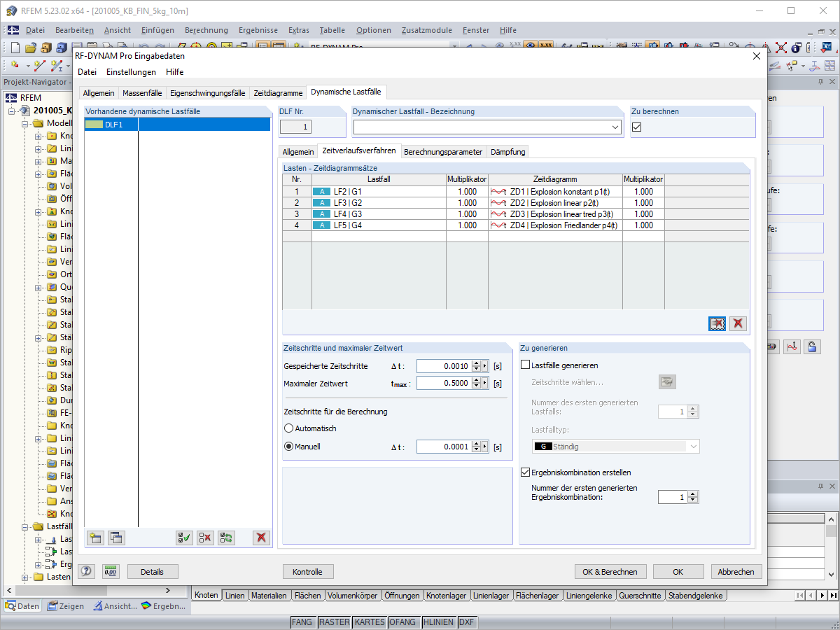The width and height of the screenshot is (840, 630).
Task: Open the Berechnungsparameter sub-tab
Action: (x=443, y=152)
